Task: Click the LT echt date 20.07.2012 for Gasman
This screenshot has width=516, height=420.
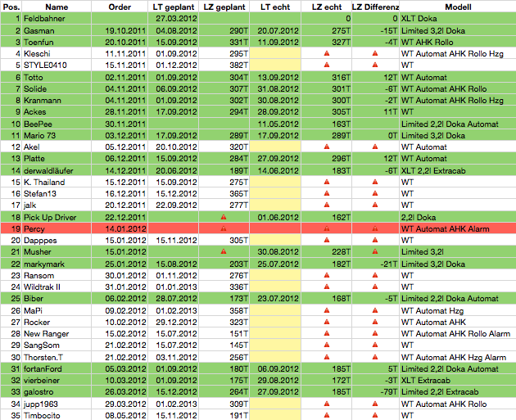Action: click(x=275, y=30)
